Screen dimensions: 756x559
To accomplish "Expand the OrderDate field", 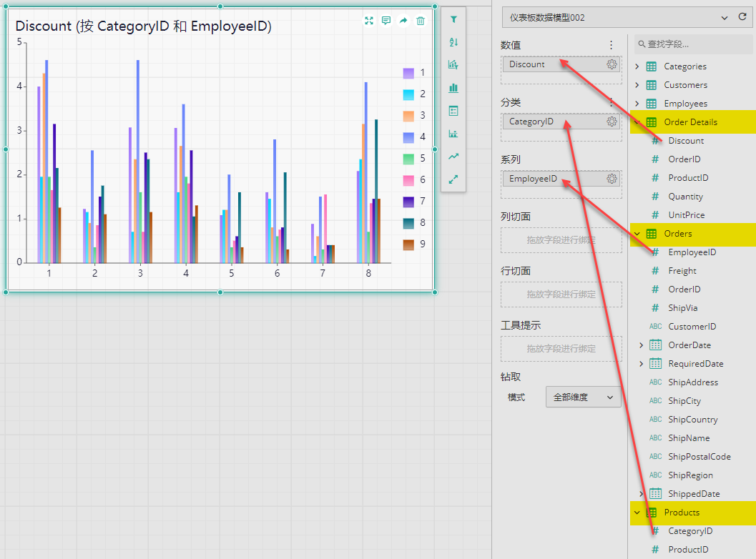I will pyautogui.click(x=641, y=345).
